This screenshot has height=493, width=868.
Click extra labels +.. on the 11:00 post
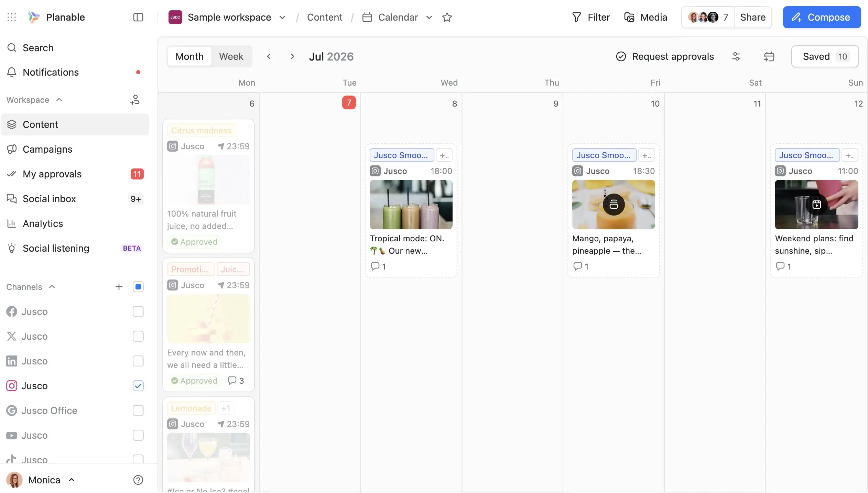point(850,155)
